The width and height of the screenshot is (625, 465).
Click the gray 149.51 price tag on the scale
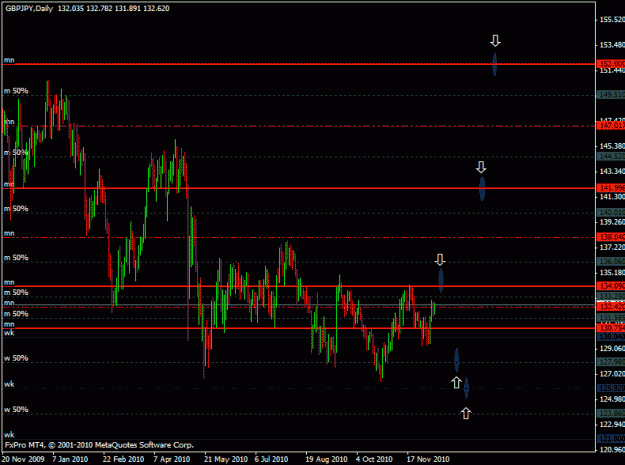click(611, 95)
